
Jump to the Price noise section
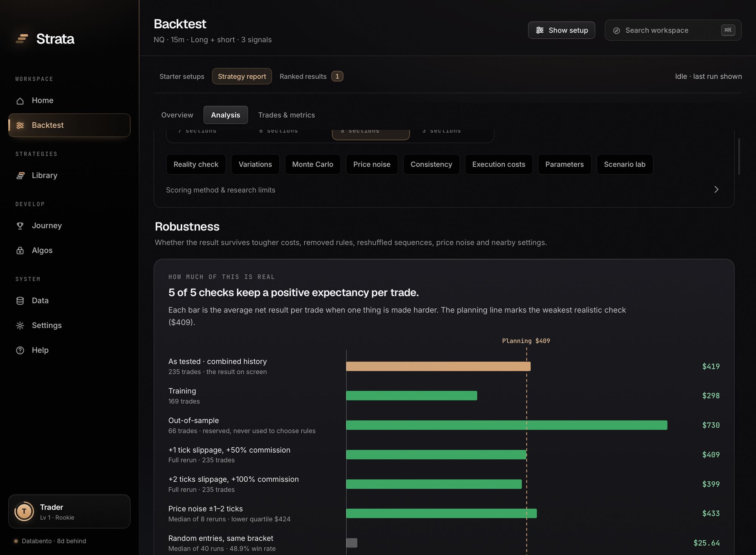tap(372, 164)
